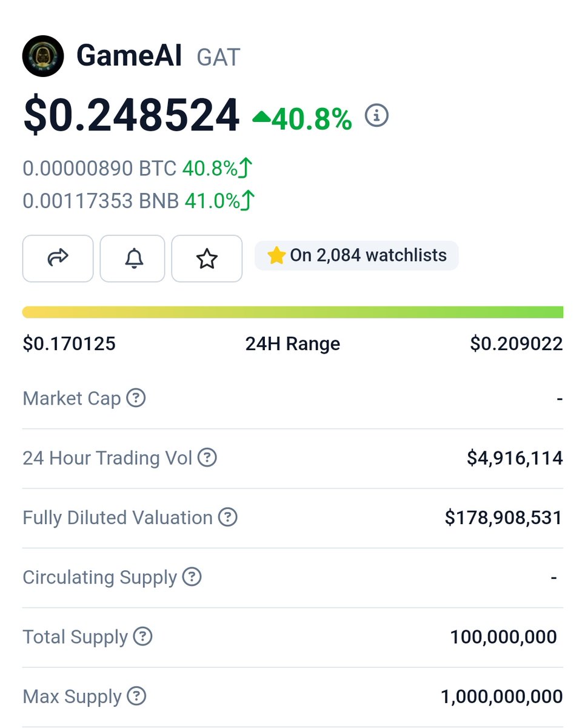The width and height of the screenshot is (585, 728).
Task: Click the $0.170125 range low value
Action: pyautogui.click(x=69, y=343)
